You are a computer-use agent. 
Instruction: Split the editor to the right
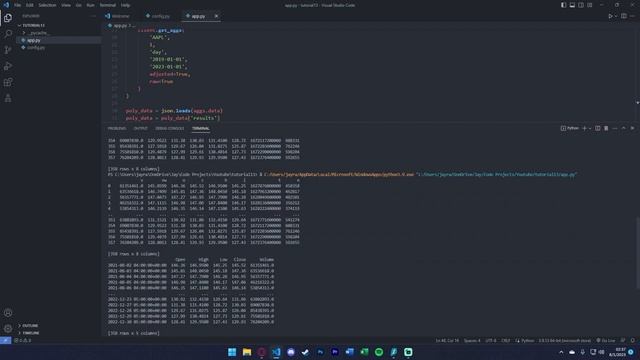point(624,16)
